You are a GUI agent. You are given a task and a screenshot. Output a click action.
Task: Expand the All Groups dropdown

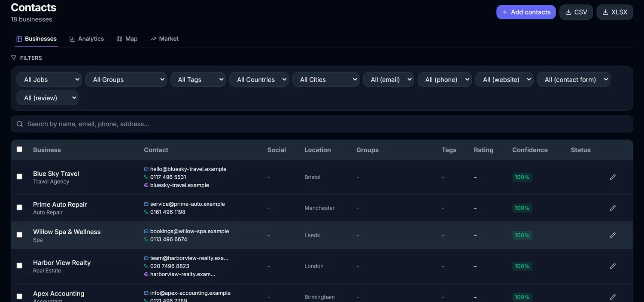[126, 79]
